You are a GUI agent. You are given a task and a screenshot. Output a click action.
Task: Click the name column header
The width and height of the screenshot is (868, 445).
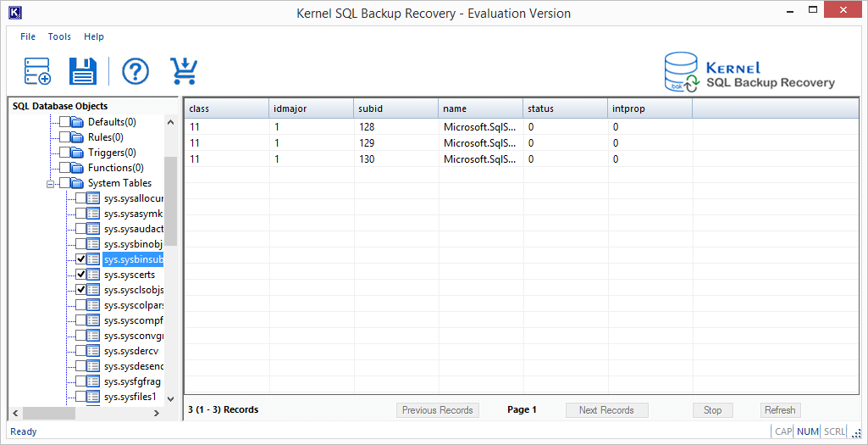[481, 108]
